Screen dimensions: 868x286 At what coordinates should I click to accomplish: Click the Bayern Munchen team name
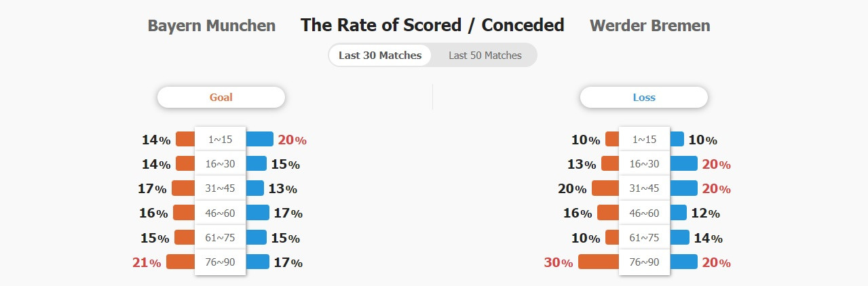(x=212, y=26)
